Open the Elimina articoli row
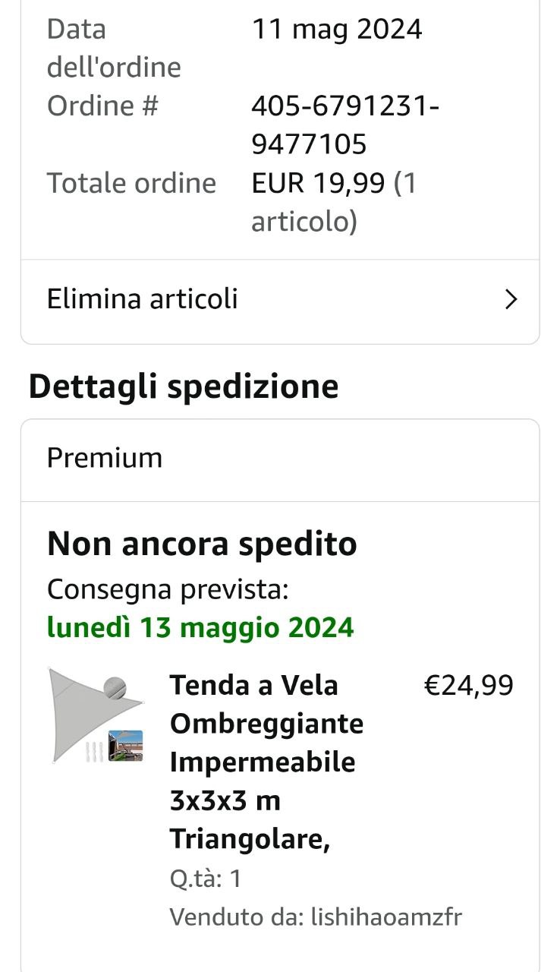560x972 pixels. [280, 300]
